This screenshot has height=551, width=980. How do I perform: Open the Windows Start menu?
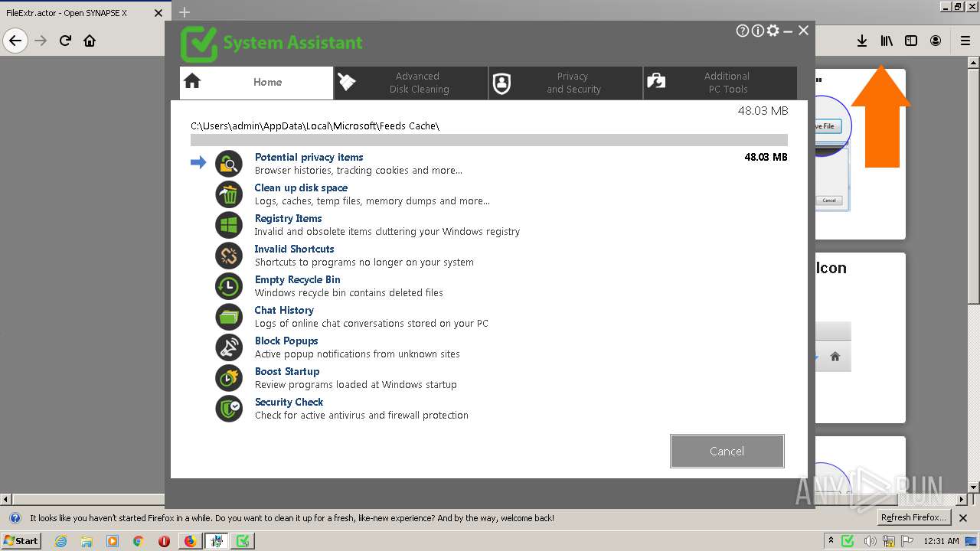21,541
